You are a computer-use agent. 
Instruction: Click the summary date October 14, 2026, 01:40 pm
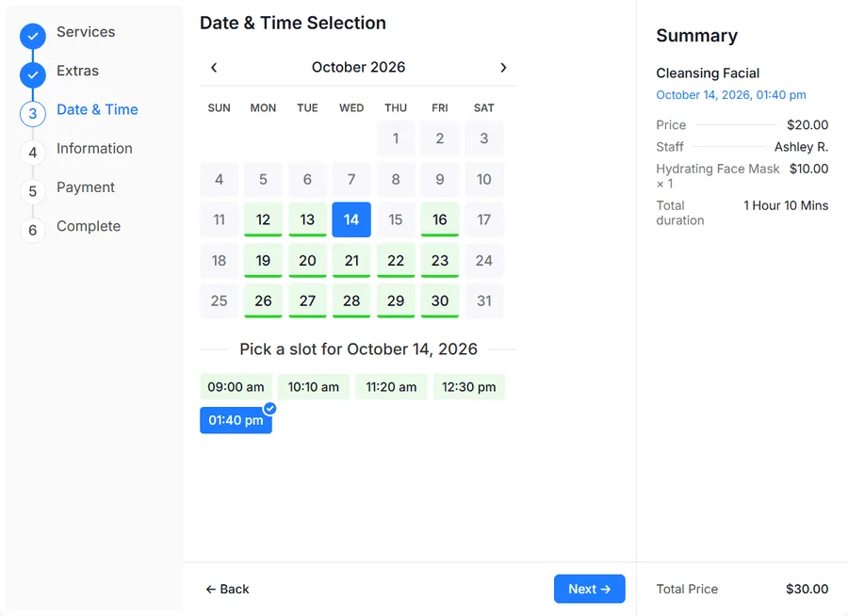tap(731, 95)
